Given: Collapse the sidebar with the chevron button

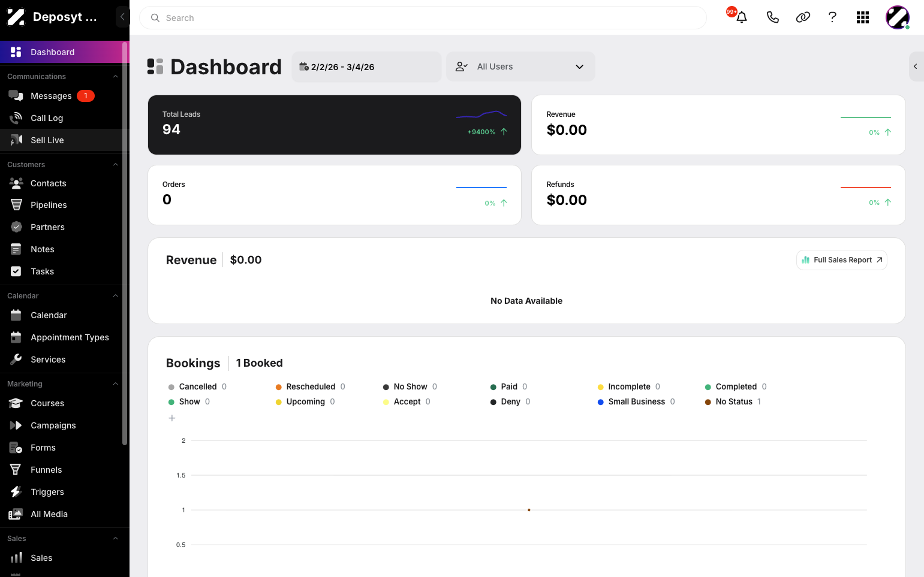Looking at the screenshot, I should pyautogui.click(x=122, y=17).
